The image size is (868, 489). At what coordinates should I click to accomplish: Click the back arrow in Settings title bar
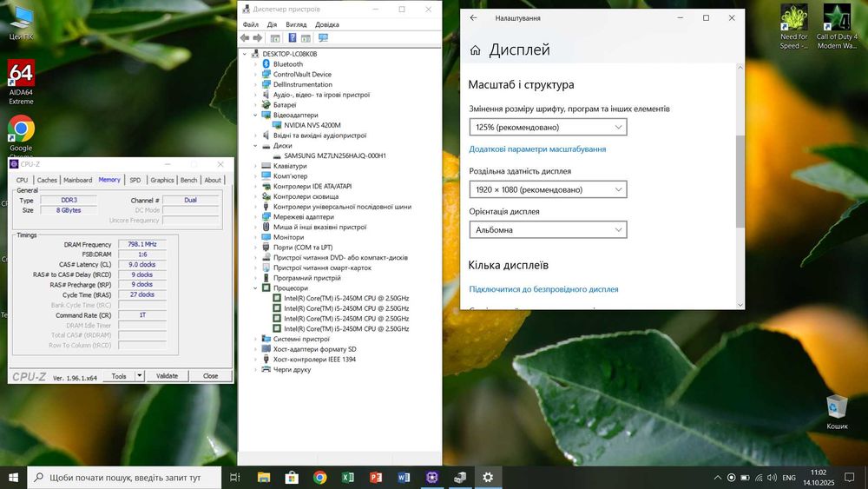pyautogui.click(x=473, y=17)
